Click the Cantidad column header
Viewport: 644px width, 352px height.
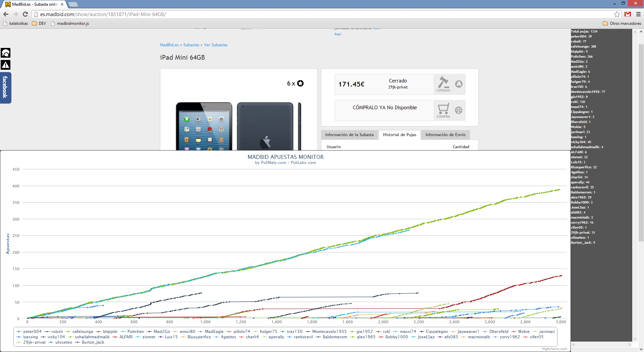click(x=461, y=147)
